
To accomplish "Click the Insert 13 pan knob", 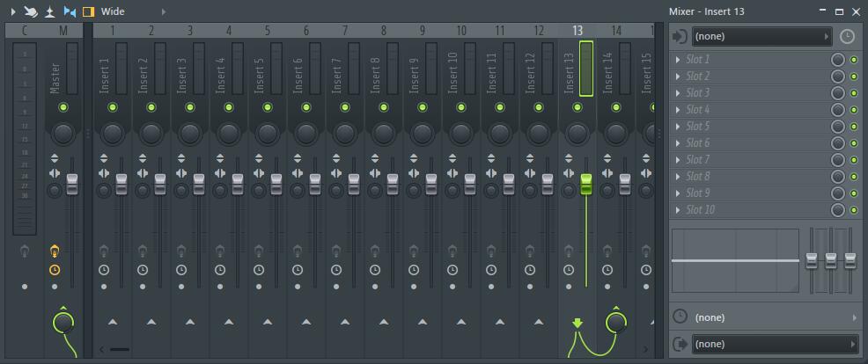I will (577, 134).
